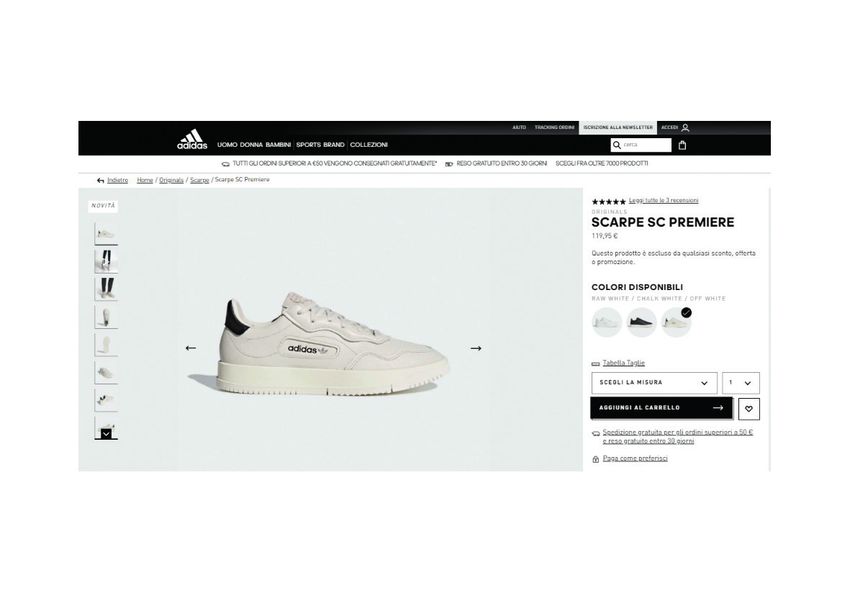Select the first white shoe color

point(606,322)
